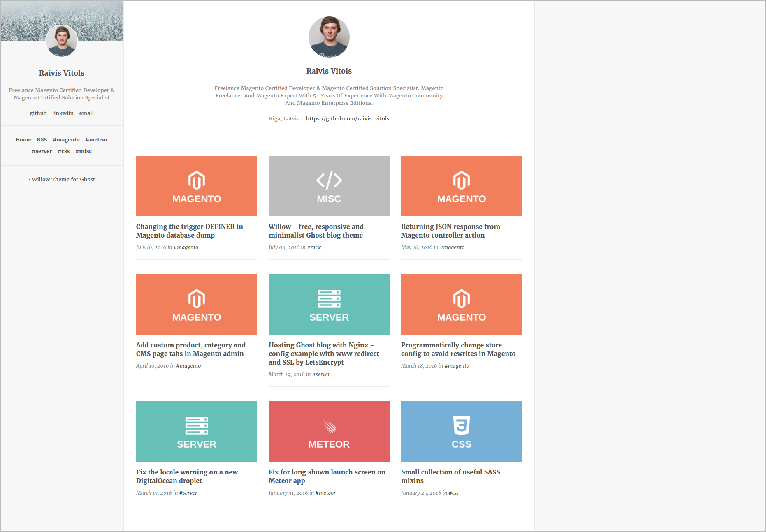Viewport: 766px width, 532px height.
Task: Click the email link in sidebar
Action: click(86, 113)
